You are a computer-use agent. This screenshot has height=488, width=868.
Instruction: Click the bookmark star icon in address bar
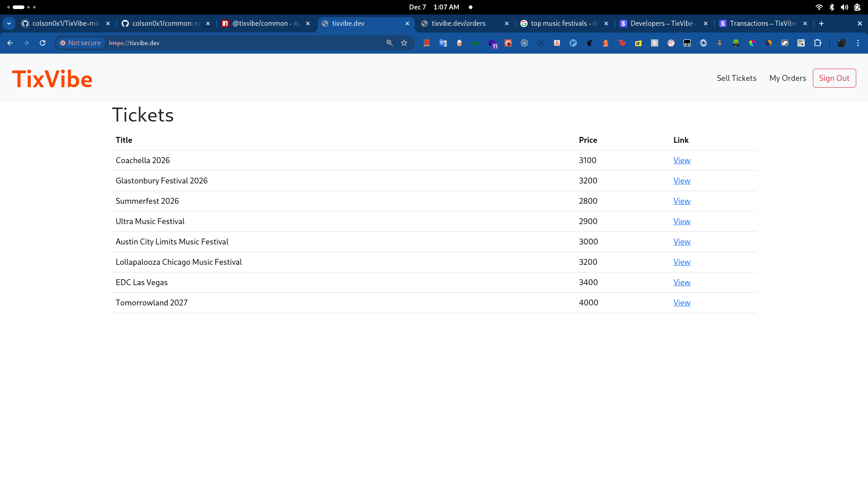click(404, 42)
